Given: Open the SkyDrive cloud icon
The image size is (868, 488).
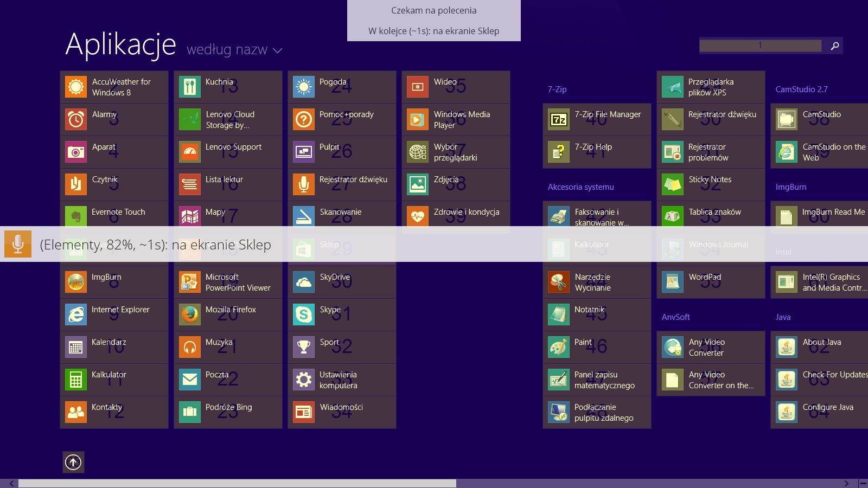Looking at the screenshot, I should (304, 282).
